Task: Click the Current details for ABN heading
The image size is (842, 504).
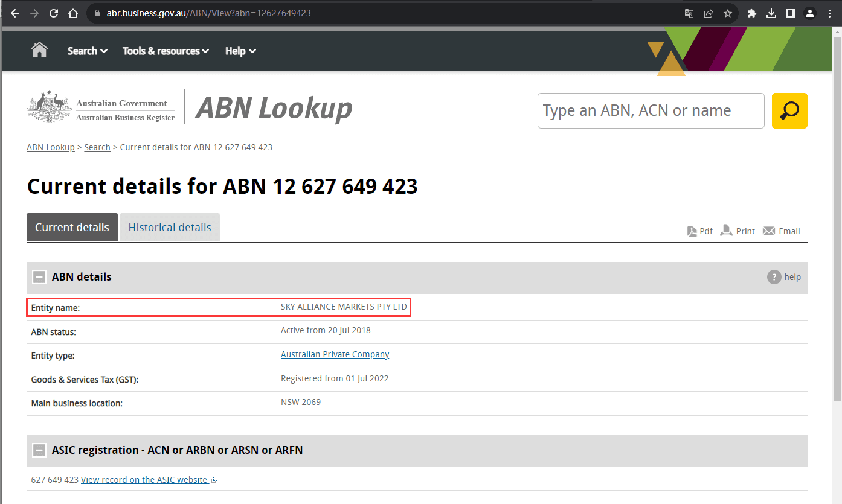Action: pos(222,186)
